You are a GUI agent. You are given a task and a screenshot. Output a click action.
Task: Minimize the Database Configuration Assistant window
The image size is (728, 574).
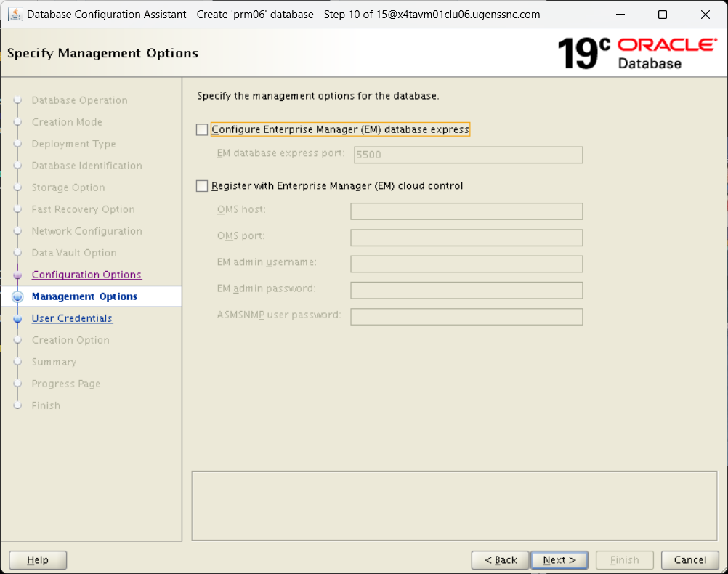pos(620,15)
